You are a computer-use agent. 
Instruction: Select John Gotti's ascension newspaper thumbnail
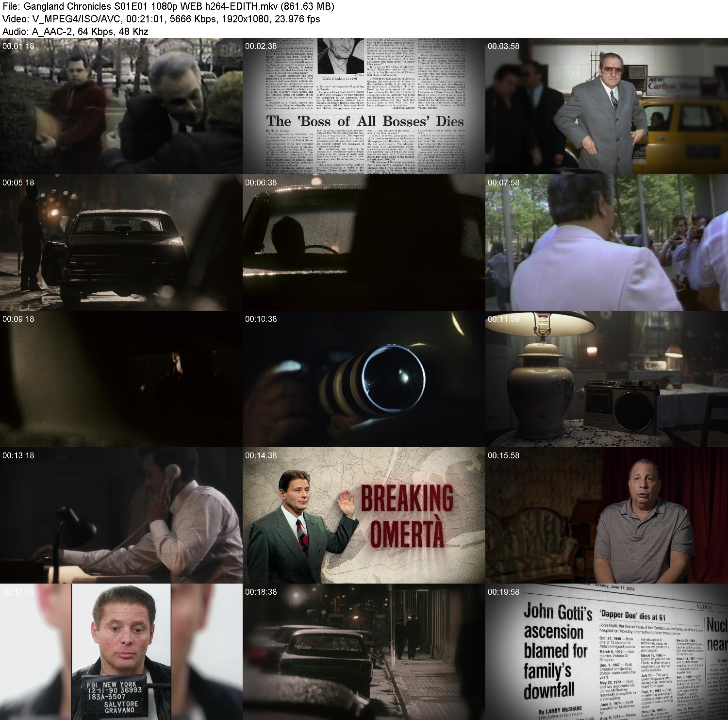coord(607,652)
